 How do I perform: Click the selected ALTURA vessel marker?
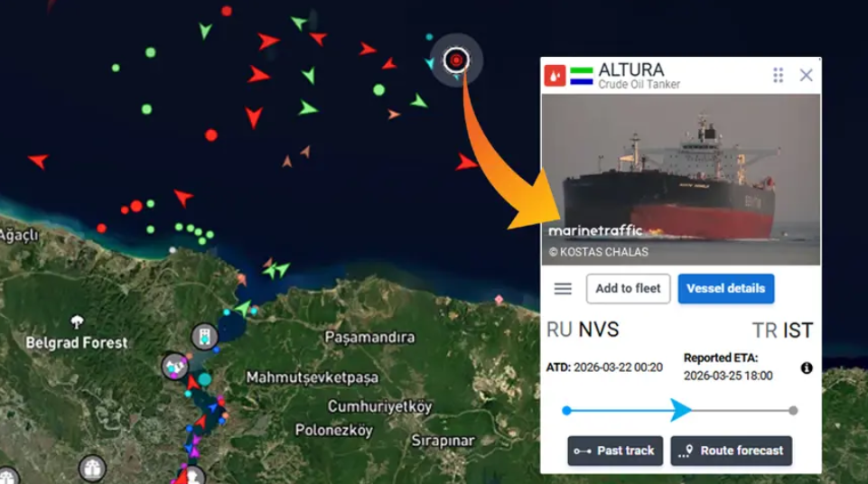click(x=456, y=60)
